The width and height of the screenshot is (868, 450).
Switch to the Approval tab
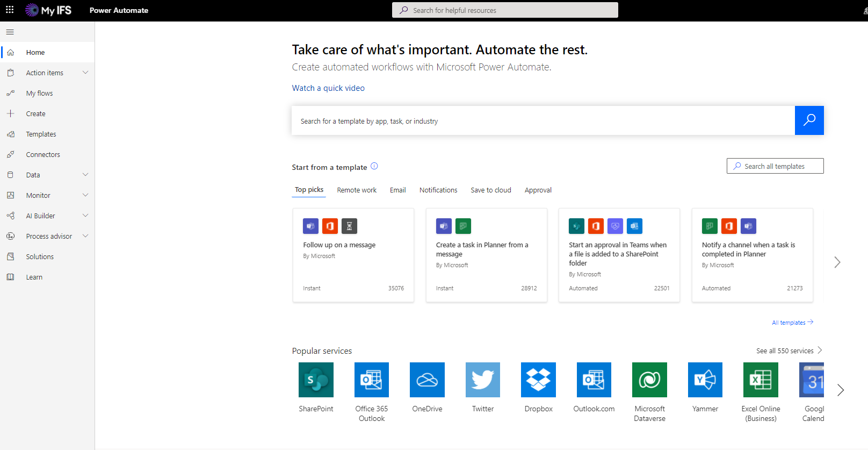pyautogui.click(x=538, y=190)
